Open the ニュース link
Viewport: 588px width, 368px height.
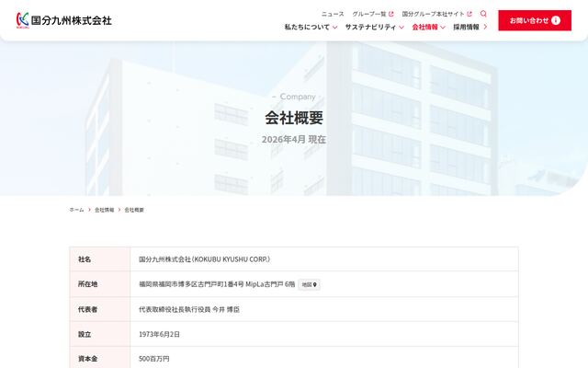click(333, 14)
